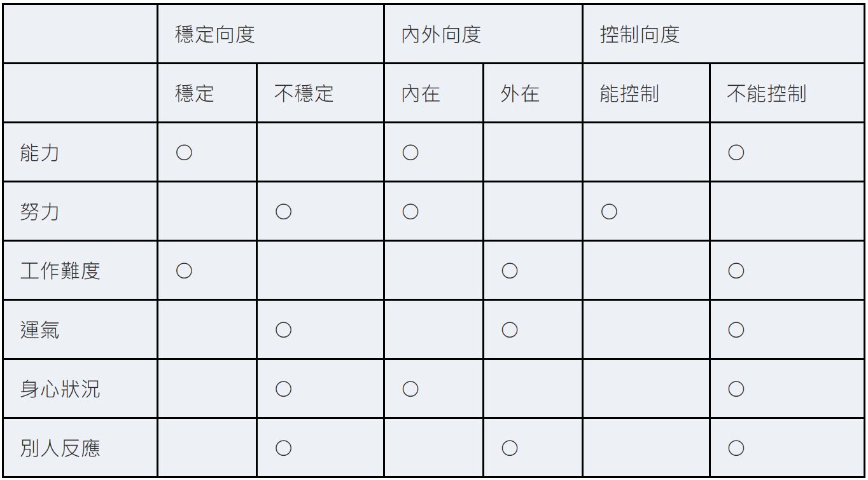Screen dimensions: 868x480
Task: Select the 別人反應 circle under 不能控制
Action: pos(736,448)
